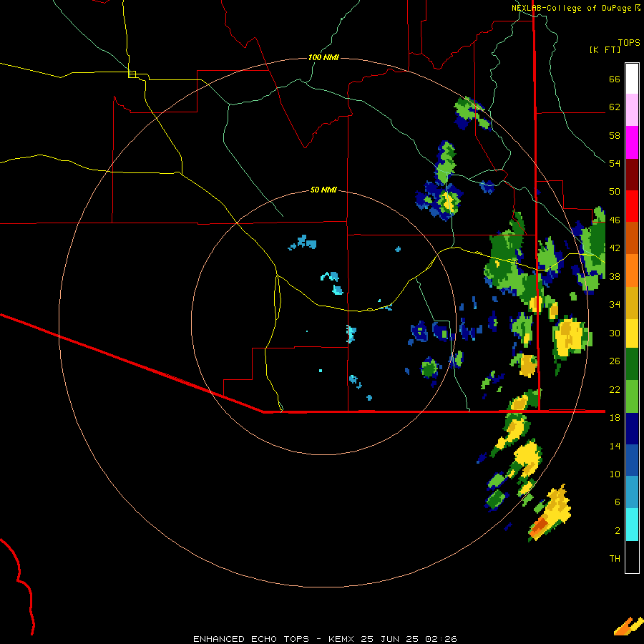Click the medium blue 14 legend swatch

click(x=632, y=460)
